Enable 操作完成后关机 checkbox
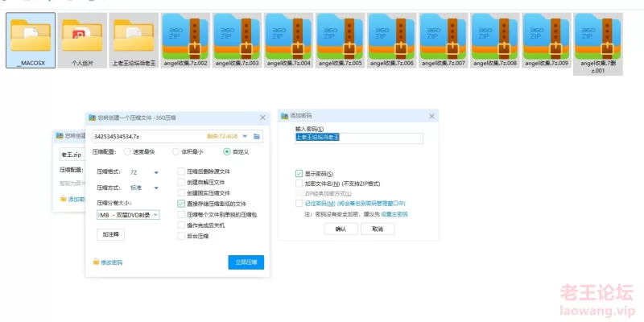 181,225
